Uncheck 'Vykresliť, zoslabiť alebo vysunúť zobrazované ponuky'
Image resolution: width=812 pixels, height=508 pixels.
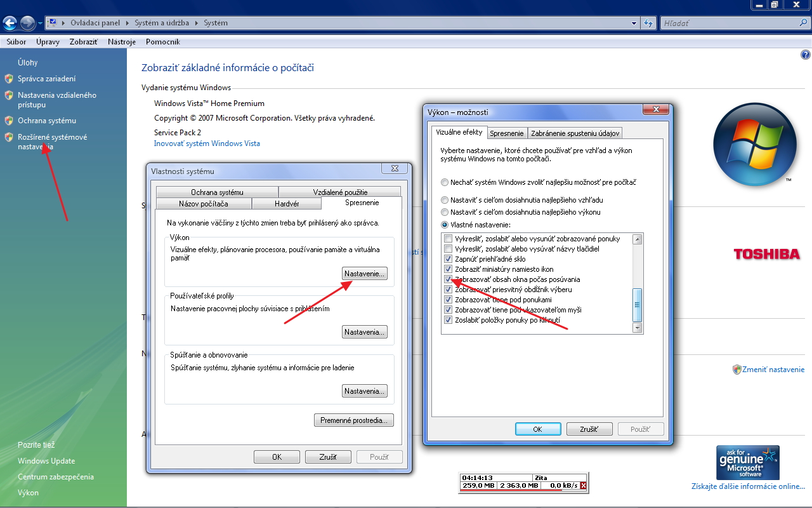coord(449,239)
